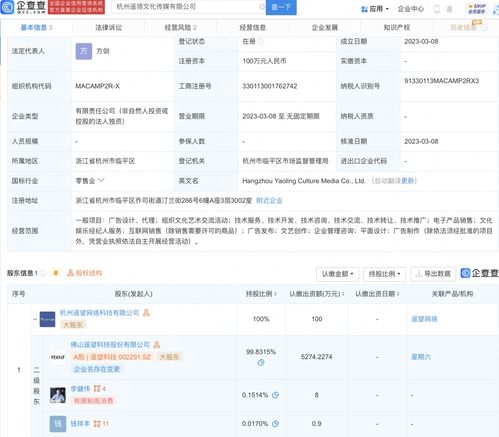Switch to the 法律诉讼 tab
The width and height of the screenshot is (499, 437).
(109, 28)
